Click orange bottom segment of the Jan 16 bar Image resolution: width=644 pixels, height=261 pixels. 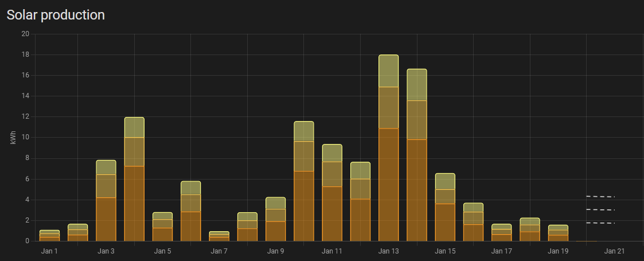coord(474,233)
